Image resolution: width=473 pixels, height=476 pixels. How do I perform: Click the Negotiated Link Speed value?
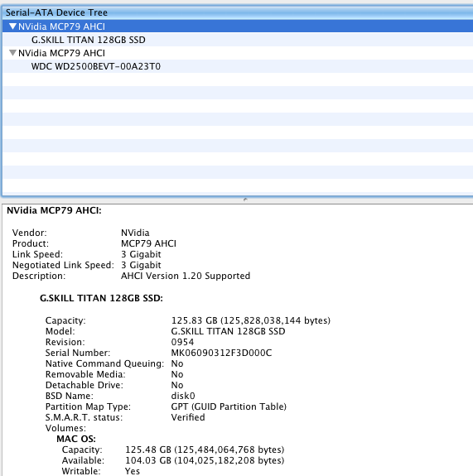click(141, 265)
